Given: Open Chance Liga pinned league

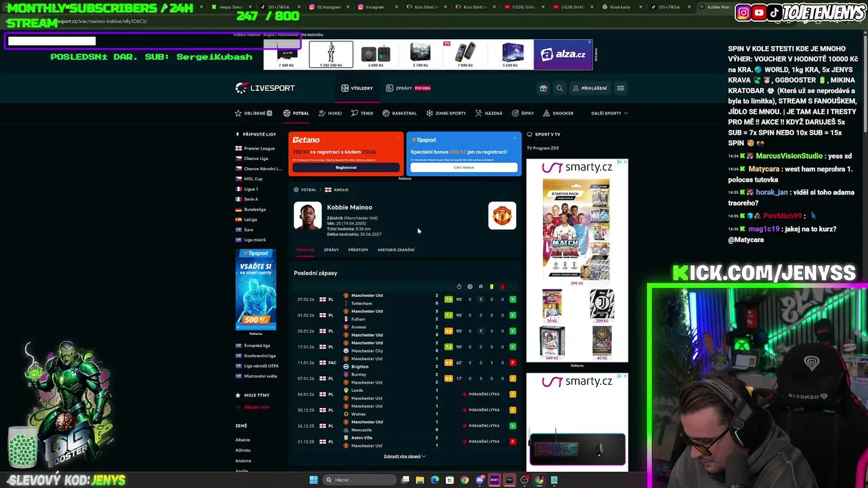Looking at the screenshot, I should pyautogui.click(x=252, y=159).
